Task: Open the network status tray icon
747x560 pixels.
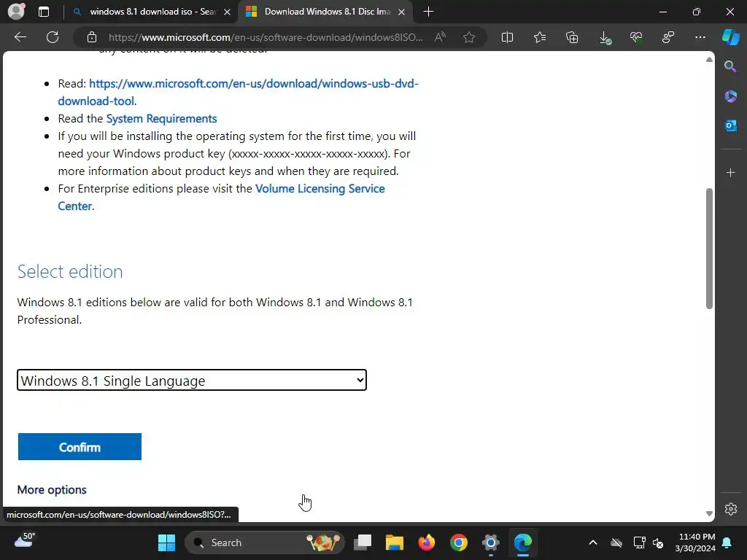Action: click(639, 542)
